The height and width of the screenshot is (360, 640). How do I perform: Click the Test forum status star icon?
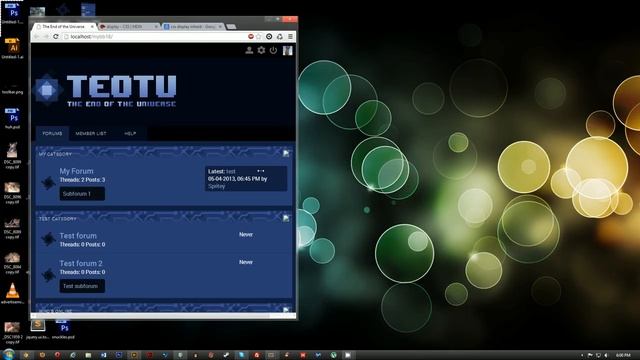(48, 239)
